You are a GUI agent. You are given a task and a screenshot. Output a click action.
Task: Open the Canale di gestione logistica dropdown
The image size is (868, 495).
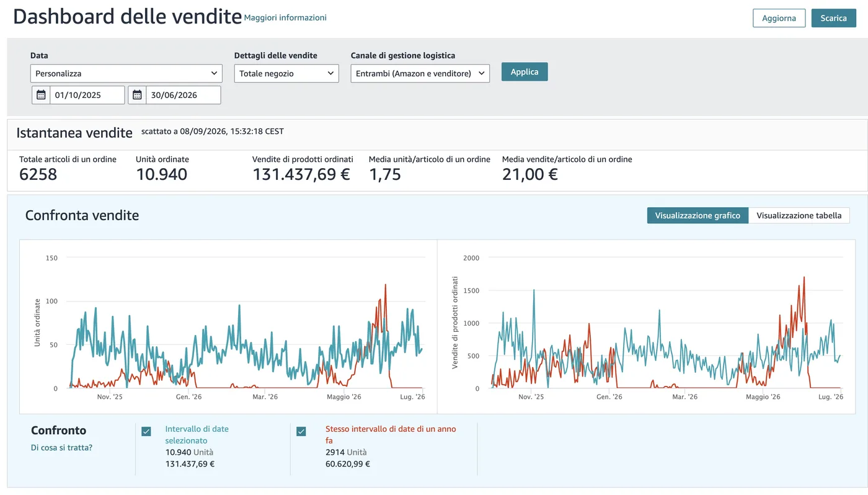[420, 73]
